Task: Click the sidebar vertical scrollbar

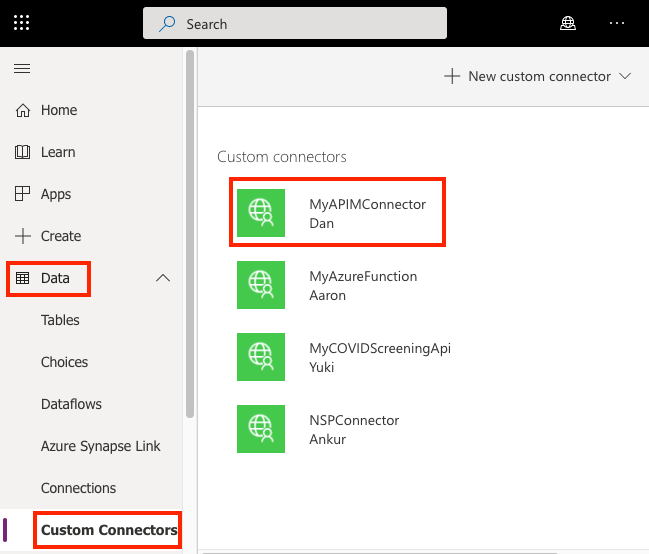Action: [x=190, y=234]
